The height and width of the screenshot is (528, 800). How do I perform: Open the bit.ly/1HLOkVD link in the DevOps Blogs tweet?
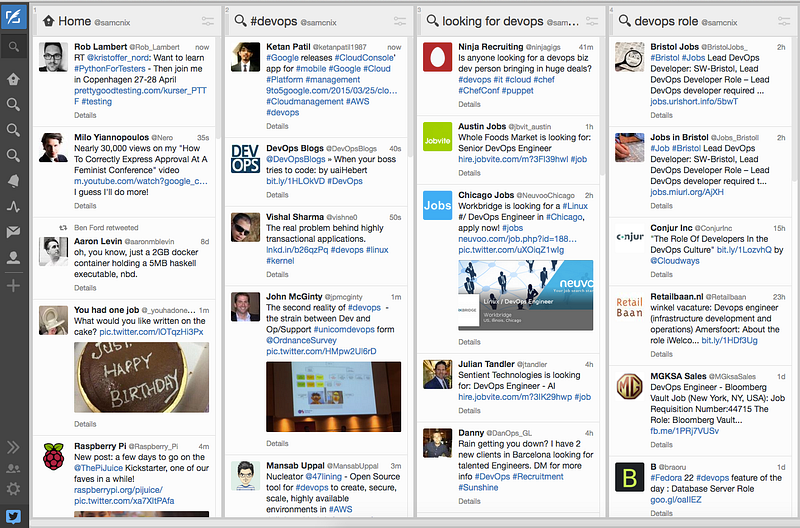click(x=295, y=181)
